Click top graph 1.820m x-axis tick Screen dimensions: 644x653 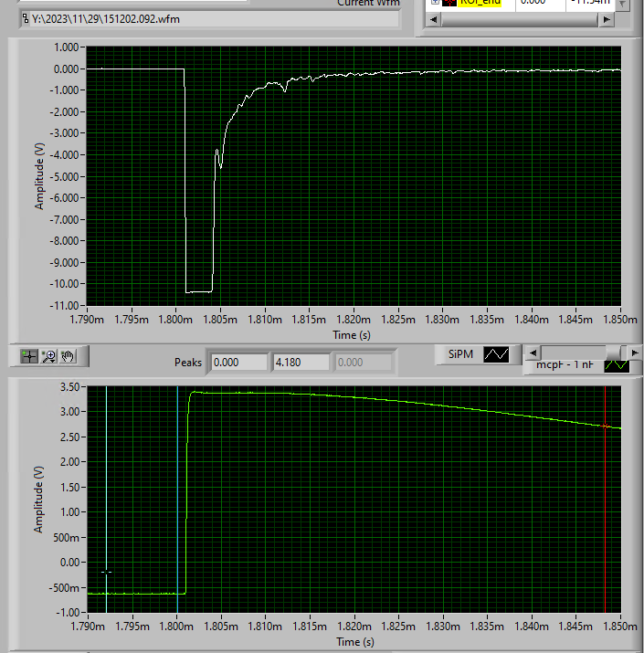354,320
